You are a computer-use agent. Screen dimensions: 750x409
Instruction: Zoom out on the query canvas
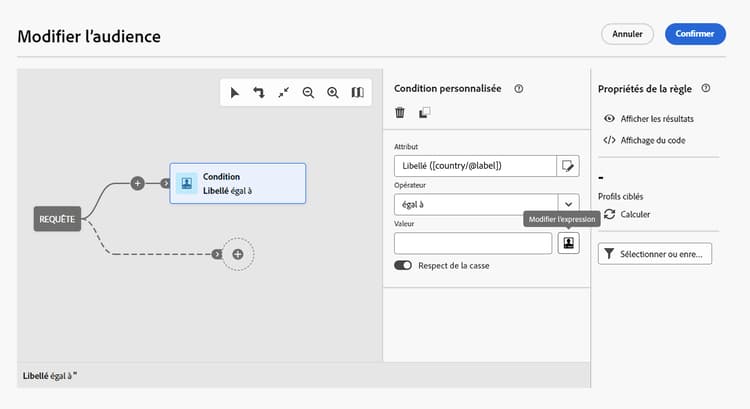[x=309, y=92]
